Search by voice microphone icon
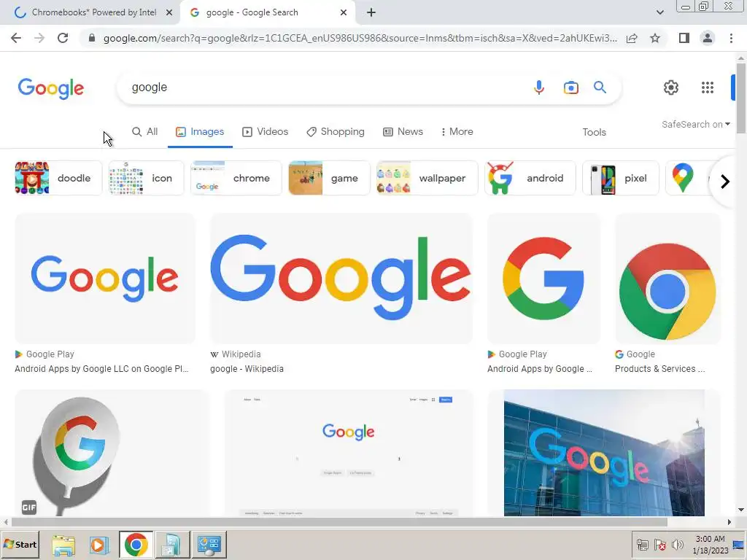Image resolution: width=747 pixels, height=560 pixels. tap(539, 87)
